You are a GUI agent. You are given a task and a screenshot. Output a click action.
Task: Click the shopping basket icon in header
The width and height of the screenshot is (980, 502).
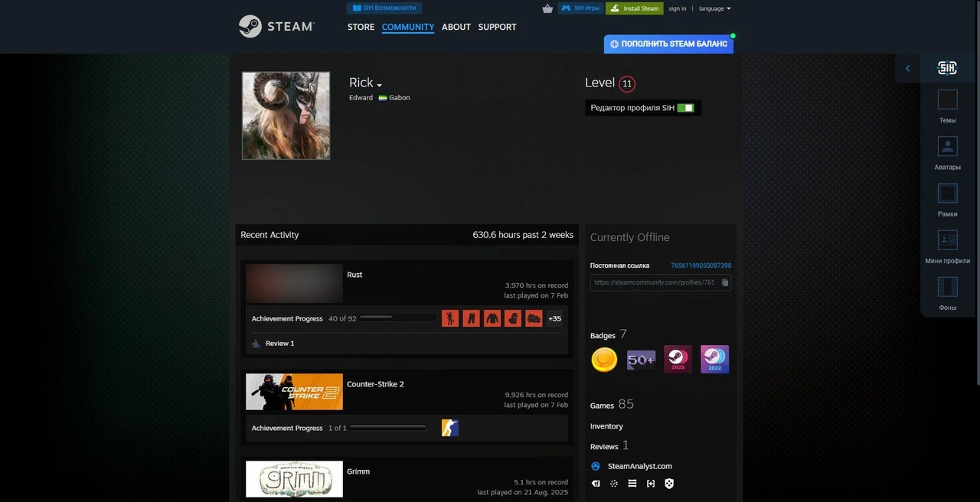pos(547,8)
